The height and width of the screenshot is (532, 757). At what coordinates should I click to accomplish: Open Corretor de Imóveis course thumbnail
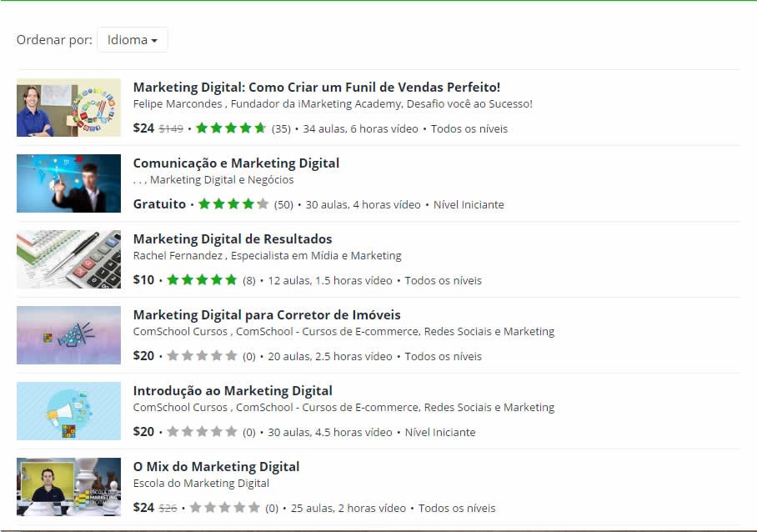click(x=68, y=335)
